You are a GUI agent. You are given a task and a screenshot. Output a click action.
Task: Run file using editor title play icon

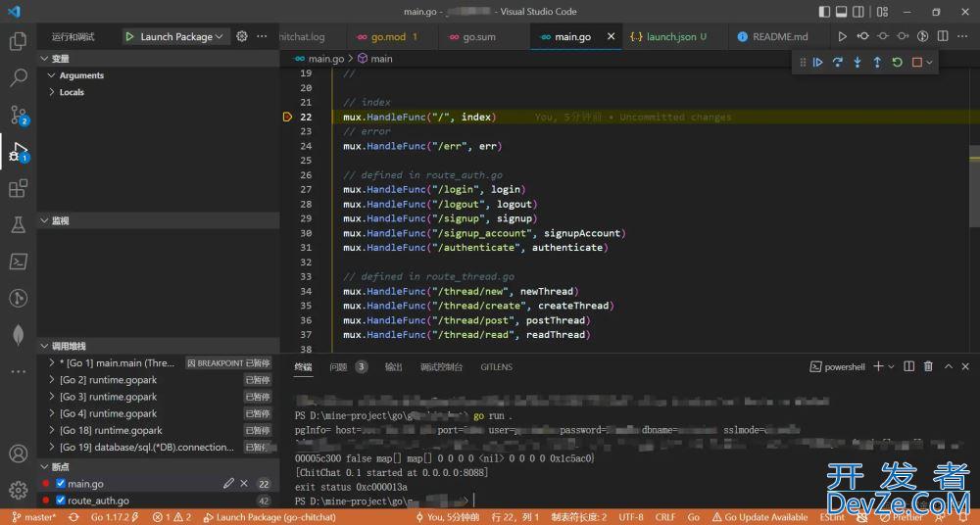(x=843, y=36)
